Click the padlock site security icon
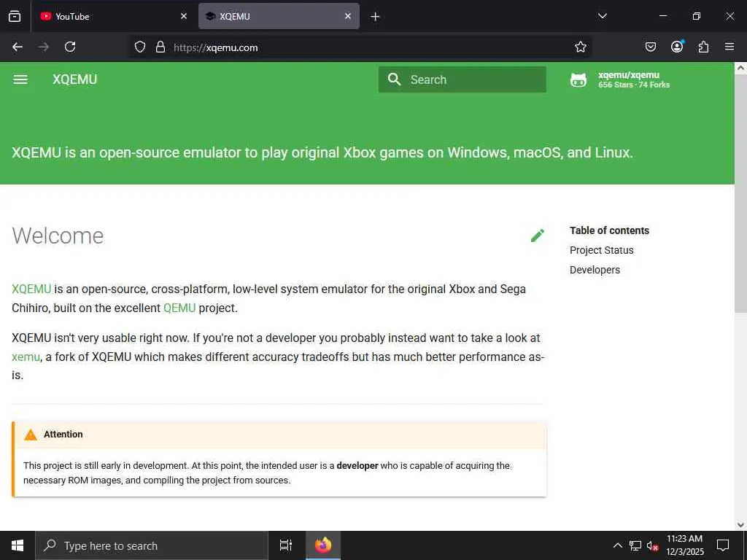This screenshot has height=560, width=747. coord(160,47)
